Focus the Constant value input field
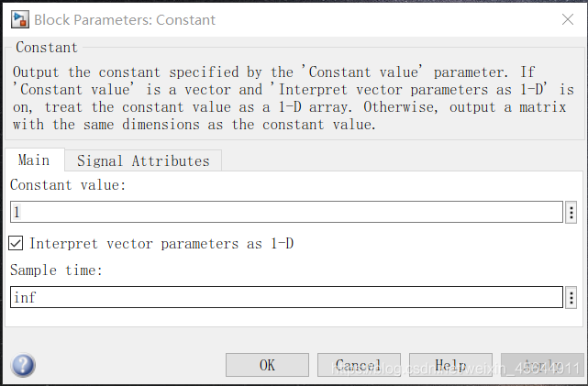This screenshot has height=386, width=588. click(x=286, y=212)
